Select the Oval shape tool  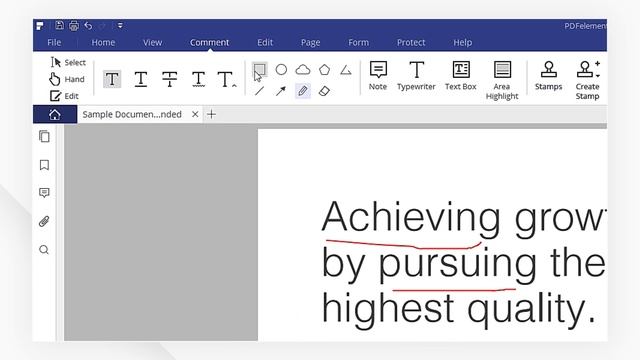click(281, 70)
